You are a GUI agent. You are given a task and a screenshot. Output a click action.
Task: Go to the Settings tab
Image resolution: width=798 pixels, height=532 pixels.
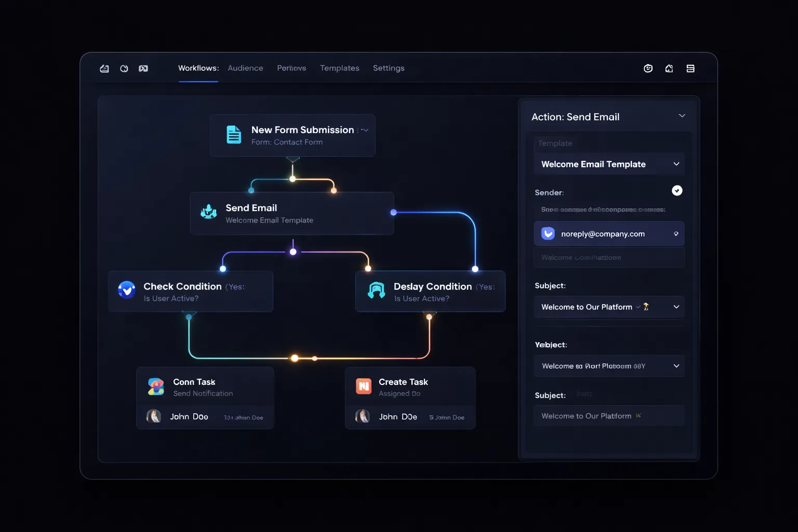pos(388,68)
